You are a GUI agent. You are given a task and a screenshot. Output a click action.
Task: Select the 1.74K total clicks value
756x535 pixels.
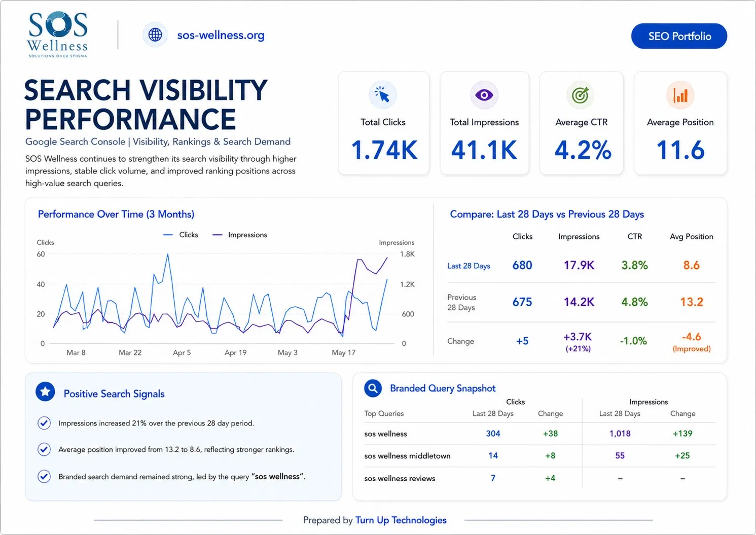point(384,150)
